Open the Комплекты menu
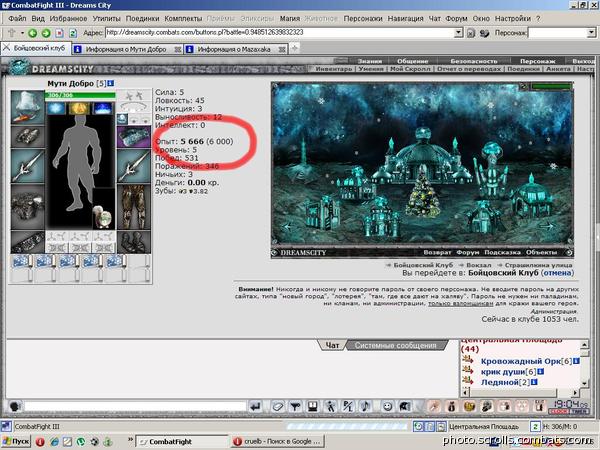Image resolution: width=600 pixels, height=450 pixels. tap(183, 18)
